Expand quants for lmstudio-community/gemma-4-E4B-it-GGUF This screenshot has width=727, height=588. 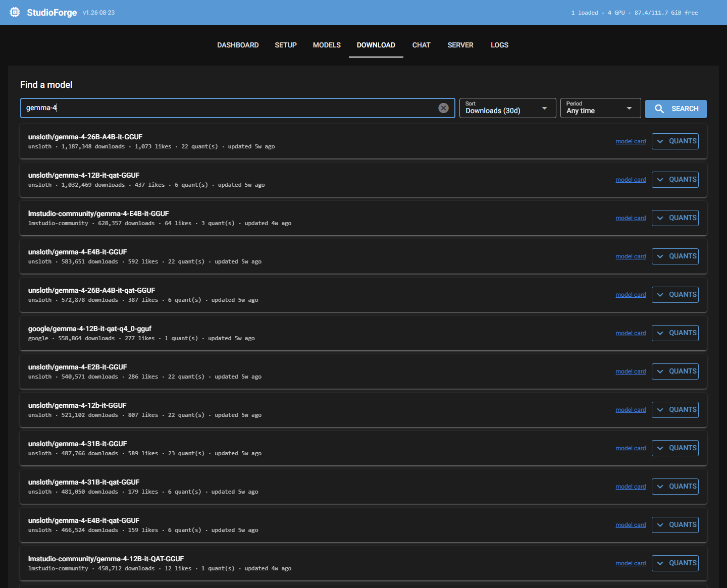(x=675, y=218)
